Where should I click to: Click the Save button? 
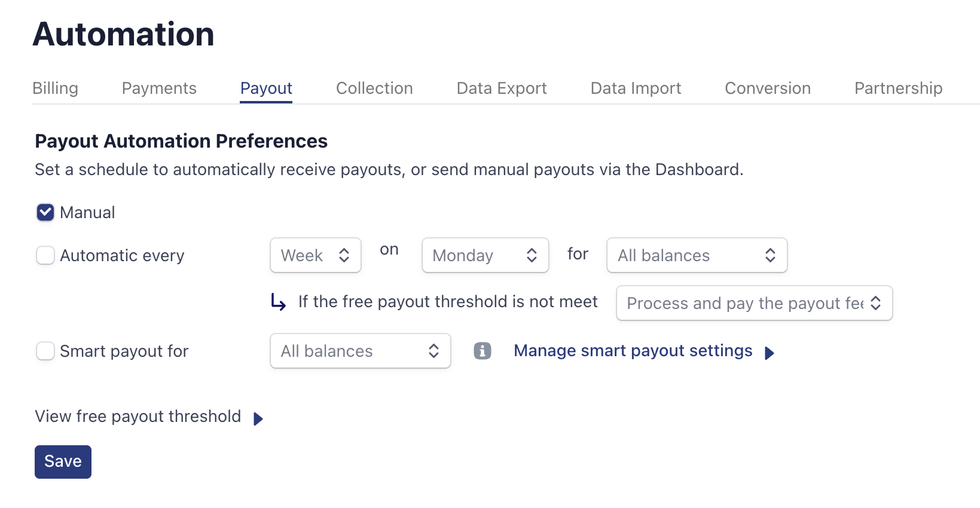[63, 462]
